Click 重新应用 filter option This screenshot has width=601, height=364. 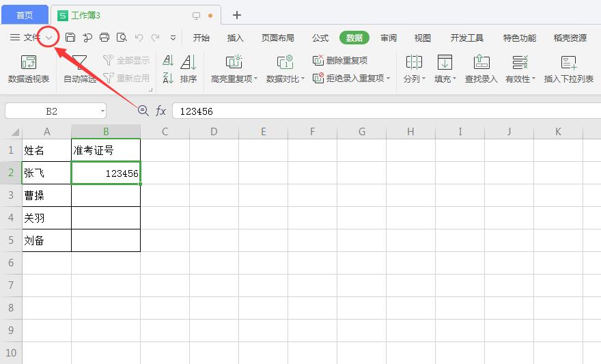click(126, 78)
